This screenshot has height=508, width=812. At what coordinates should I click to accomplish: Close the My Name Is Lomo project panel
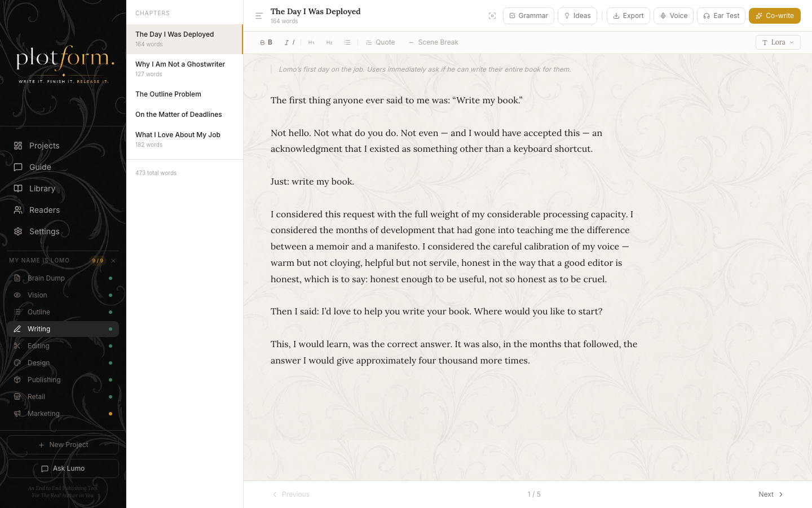(x=113, y=261)
